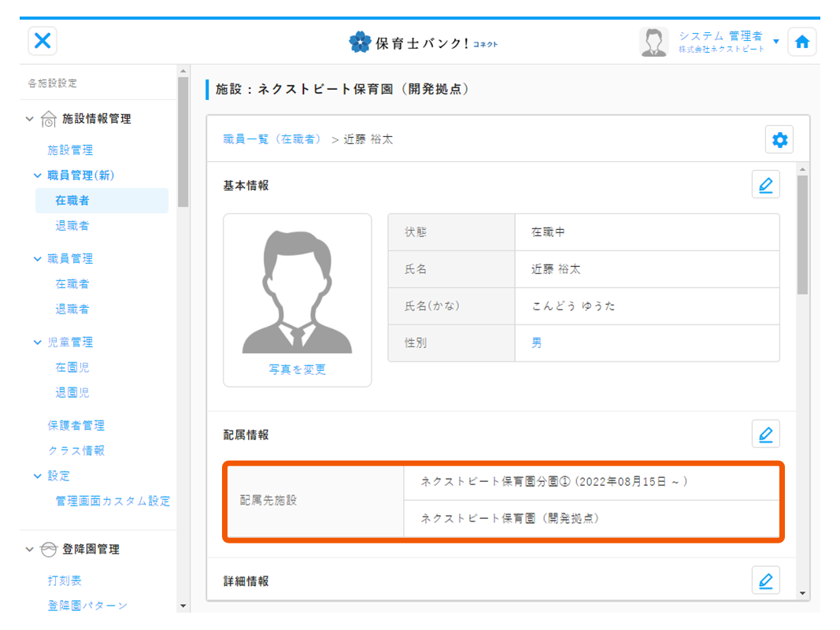Open the gear settings icon
The image size is (840, 630).
[x=779, y=140]
